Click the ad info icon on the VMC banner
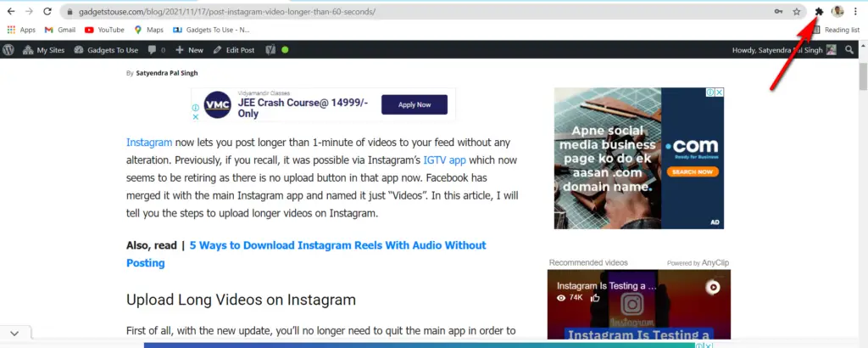 [x=196, y=108]
